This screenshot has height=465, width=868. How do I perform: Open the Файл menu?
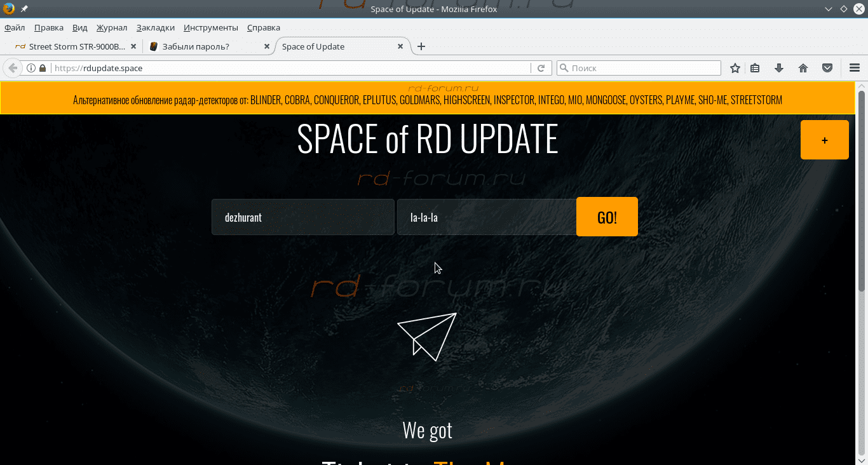pyautogui.click(x=15, y=27)
